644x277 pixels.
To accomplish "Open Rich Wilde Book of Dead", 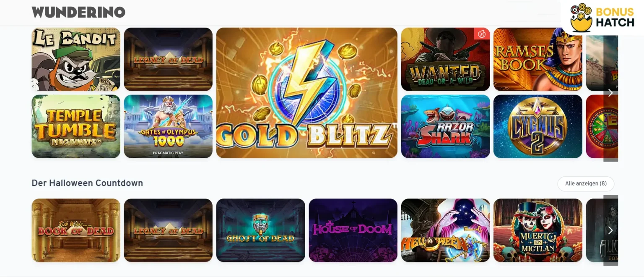I will [x=76, y=230].
